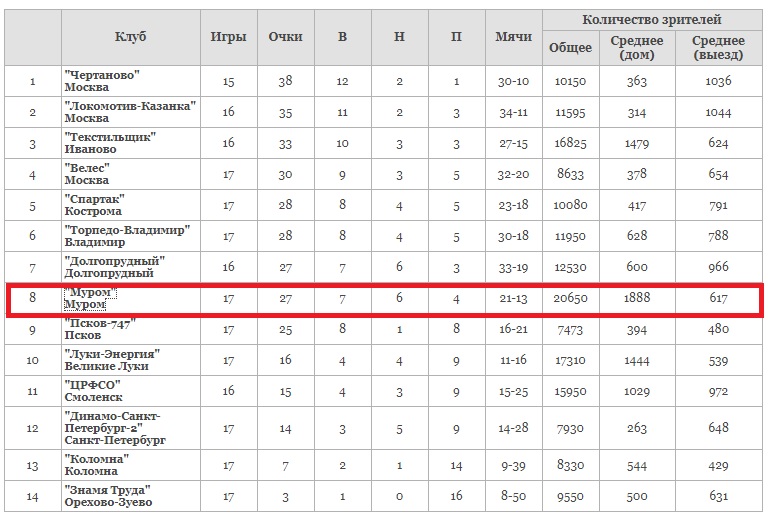This screenshot has height=516, width=768.
Task: Select home average "263"
Action: pyautogui.click(x=637, y=428)
